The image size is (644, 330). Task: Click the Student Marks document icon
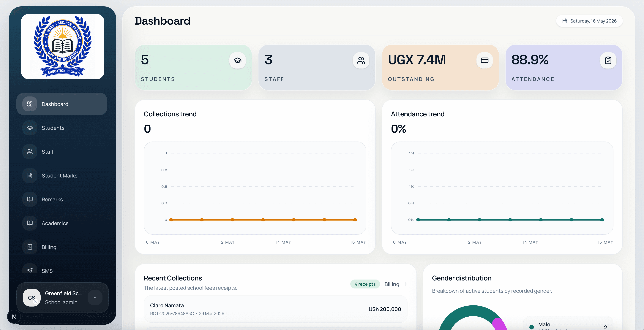click(30, 176)
